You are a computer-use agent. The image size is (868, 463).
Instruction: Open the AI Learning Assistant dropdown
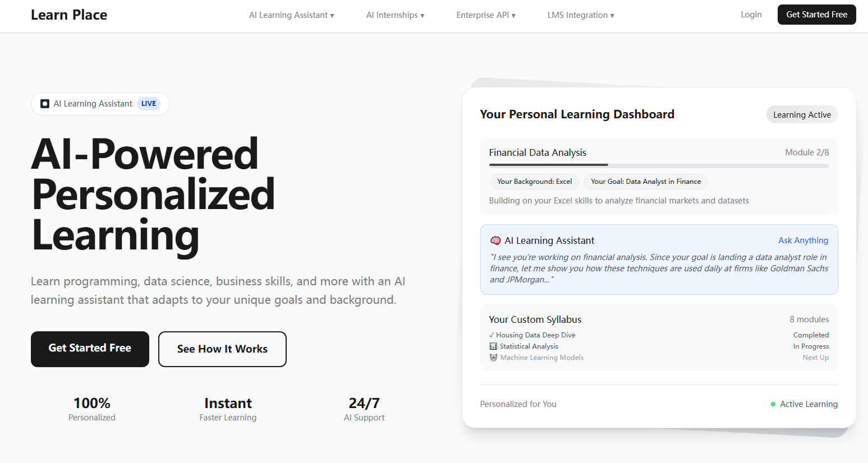pos(291,15)
